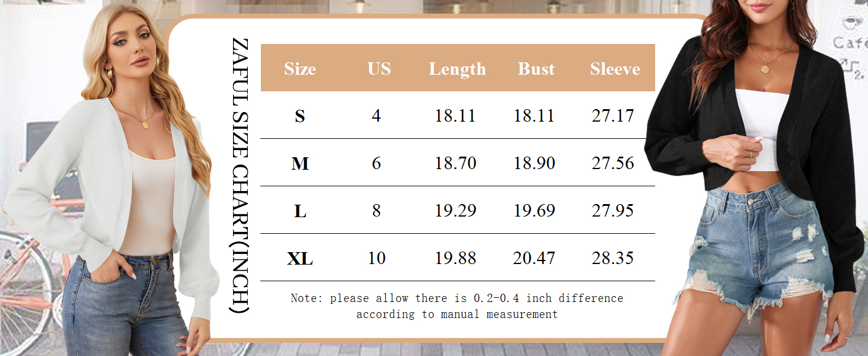
Task: Select the S size row label
Action: point(299,116)
